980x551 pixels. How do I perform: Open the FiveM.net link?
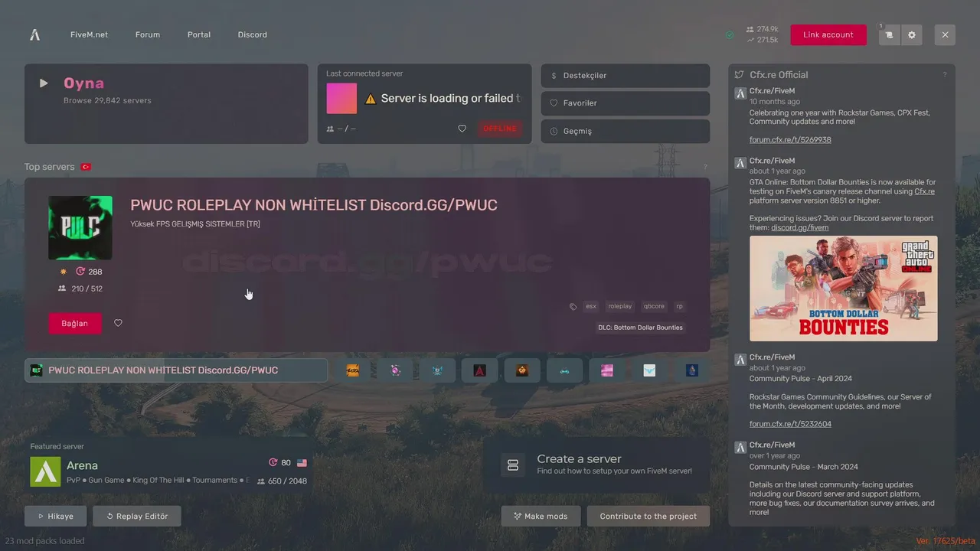click(x=89, y=34)
